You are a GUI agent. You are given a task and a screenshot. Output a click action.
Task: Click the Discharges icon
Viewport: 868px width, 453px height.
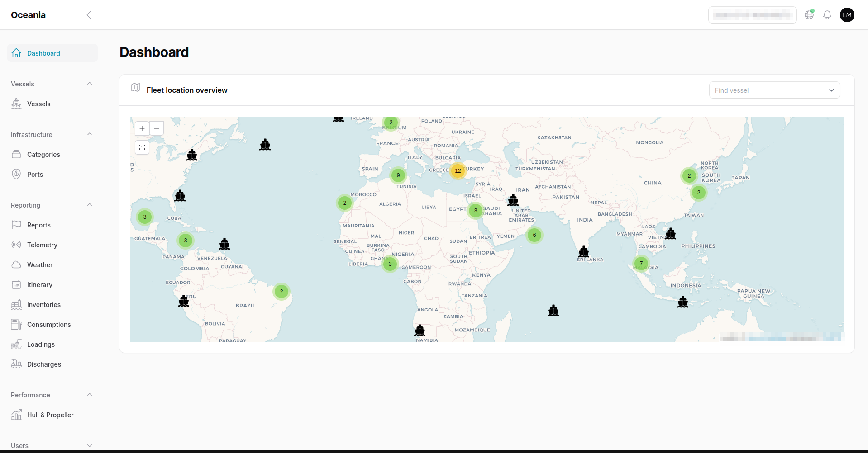tap(16, 364)
